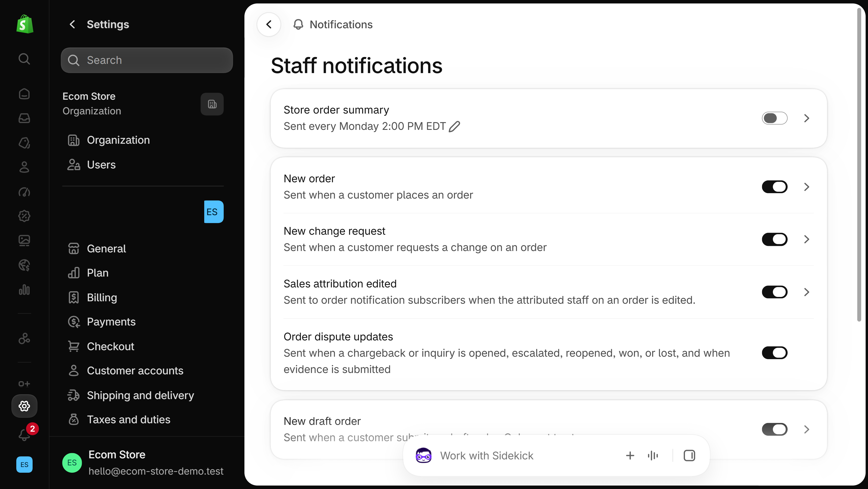Disable the New order notification toggle

click(774, 187)
